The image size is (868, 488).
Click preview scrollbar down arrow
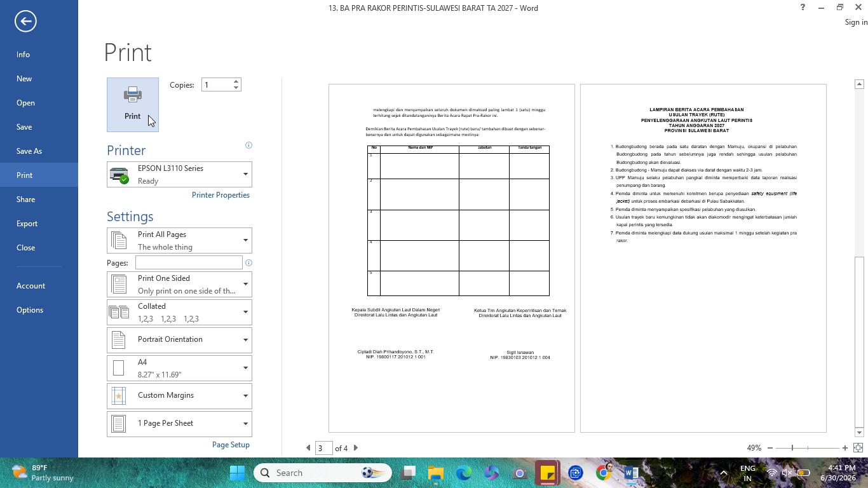(x=859, y=432)
